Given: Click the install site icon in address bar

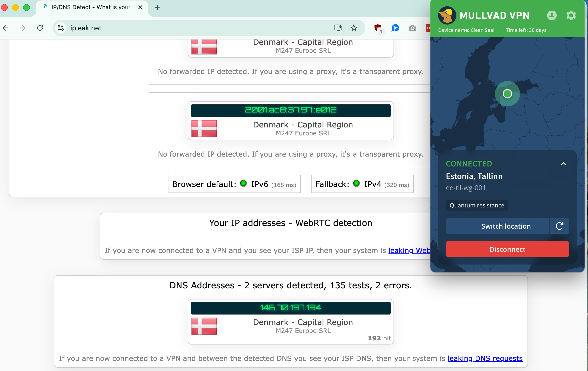Looking at the screenshot, I should pyautogui.click(x=338, y=28).
